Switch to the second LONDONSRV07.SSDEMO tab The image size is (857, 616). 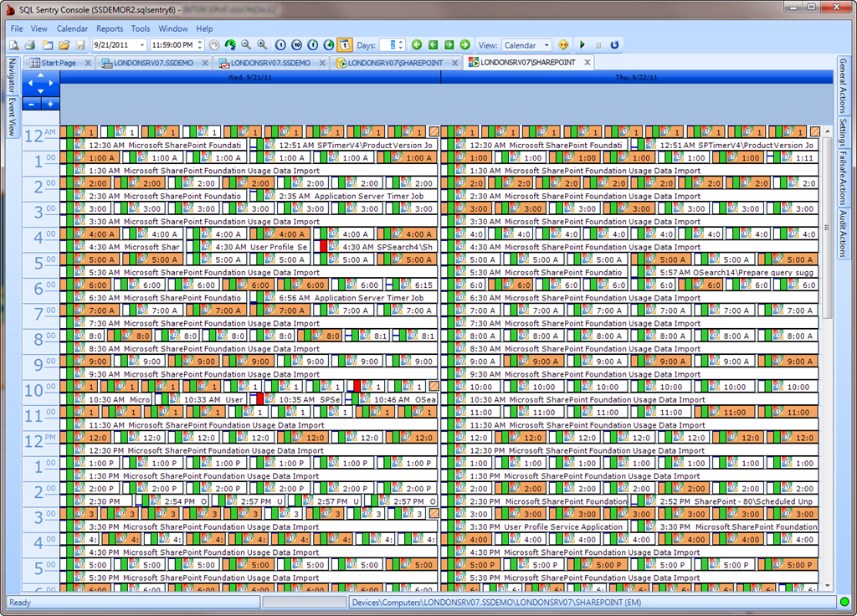tap(270, 63)
